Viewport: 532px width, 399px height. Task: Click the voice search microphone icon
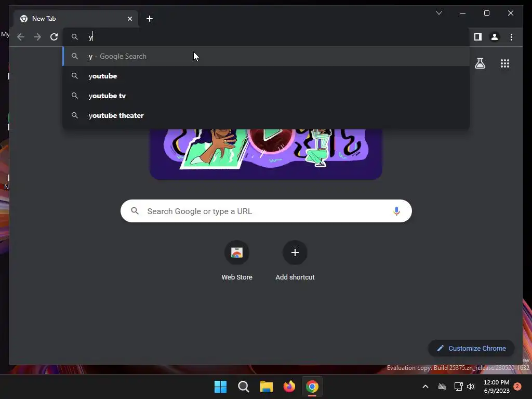pos(396,211)
